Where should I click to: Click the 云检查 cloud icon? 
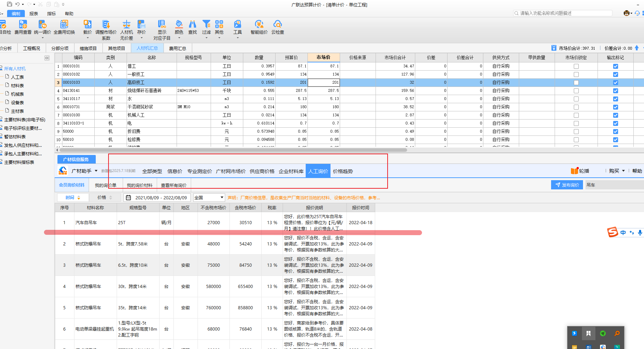pos(277,24)
